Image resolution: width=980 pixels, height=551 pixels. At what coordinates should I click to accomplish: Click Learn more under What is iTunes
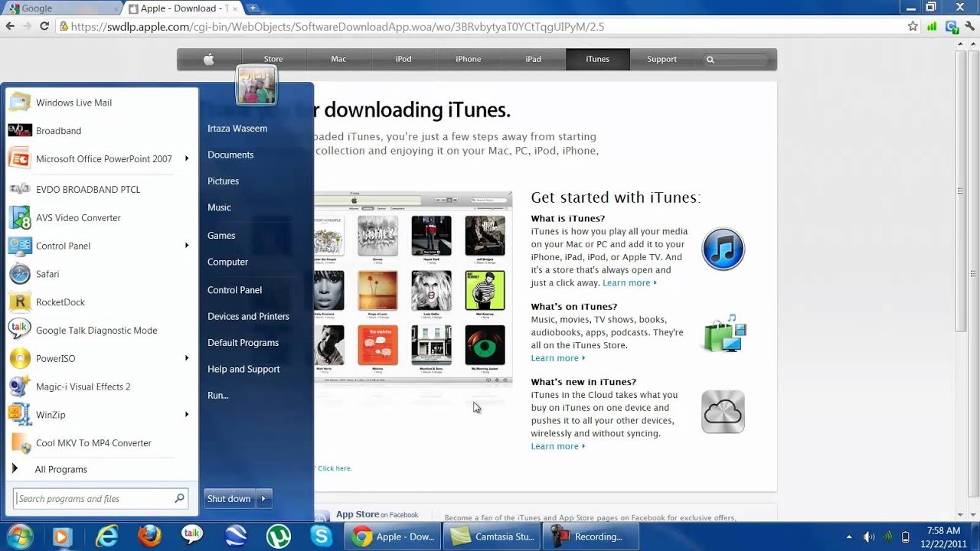[x=629, y=283]
